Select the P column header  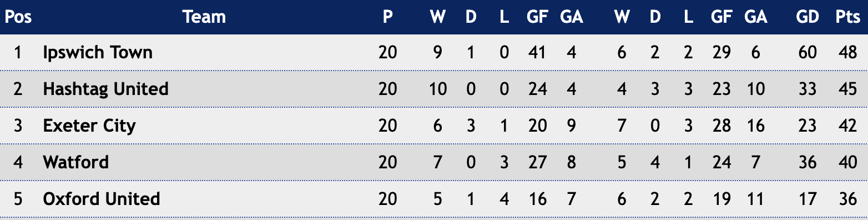388,17
